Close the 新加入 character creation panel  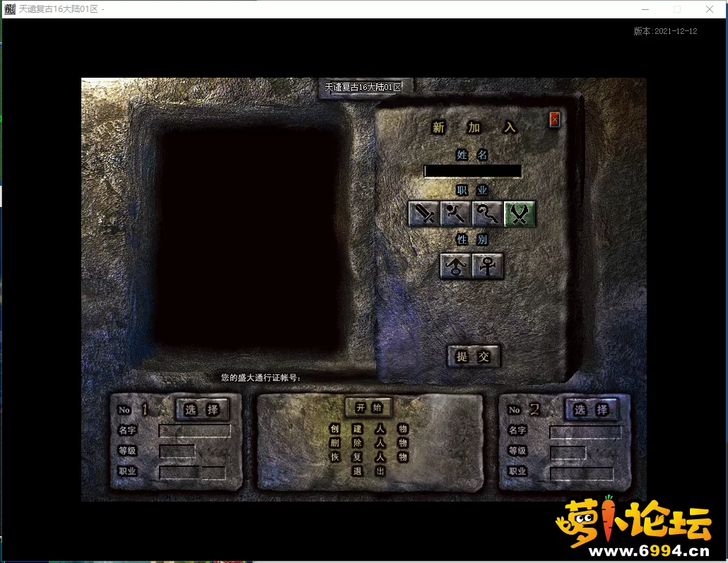[554, 120]
